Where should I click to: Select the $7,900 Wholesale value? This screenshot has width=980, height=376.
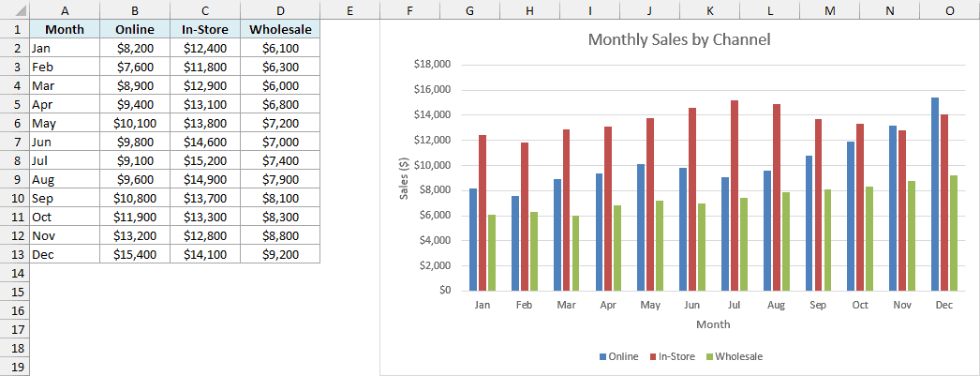pos(280,179)
